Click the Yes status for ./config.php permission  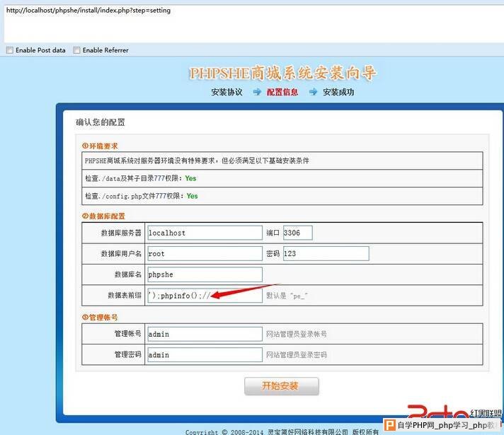193,196
